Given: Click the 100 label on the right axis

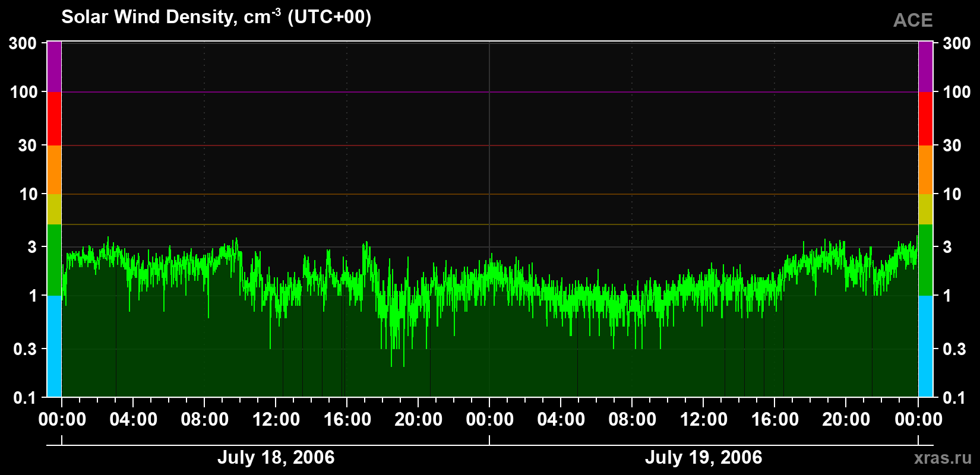Looking at the screenshot, I should 957,92.
